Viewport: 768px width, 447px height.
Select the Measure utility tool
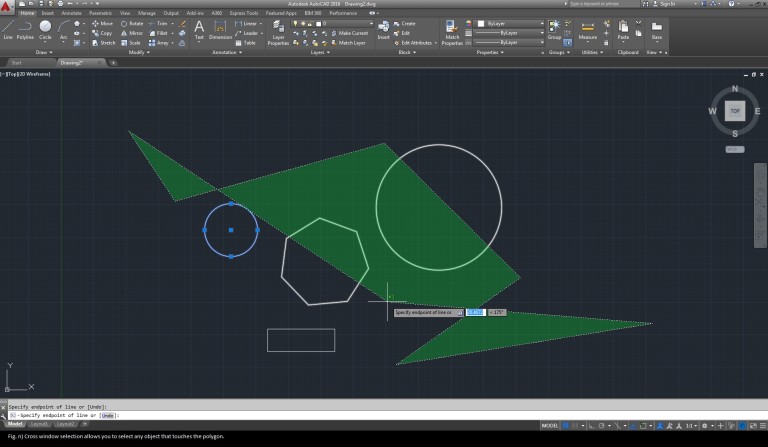[588, 28]
